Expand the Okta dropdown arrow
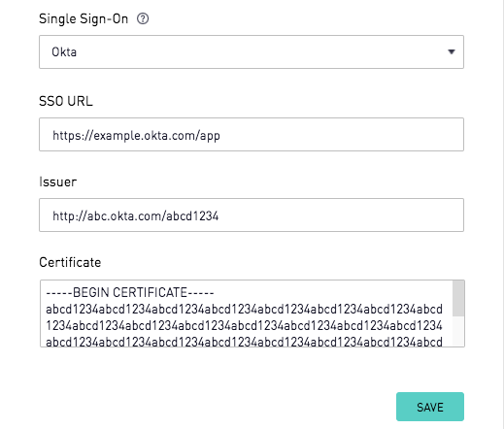504x429 pixels. 452,51
